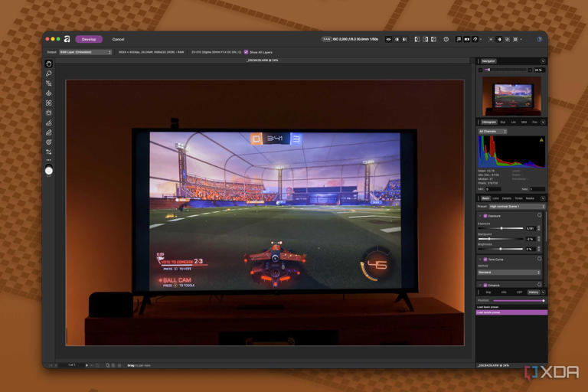The height and width of the screenshot is (392, 588).
Task: Select the four-circles tool in left toolbar
Action: (49, 103)
